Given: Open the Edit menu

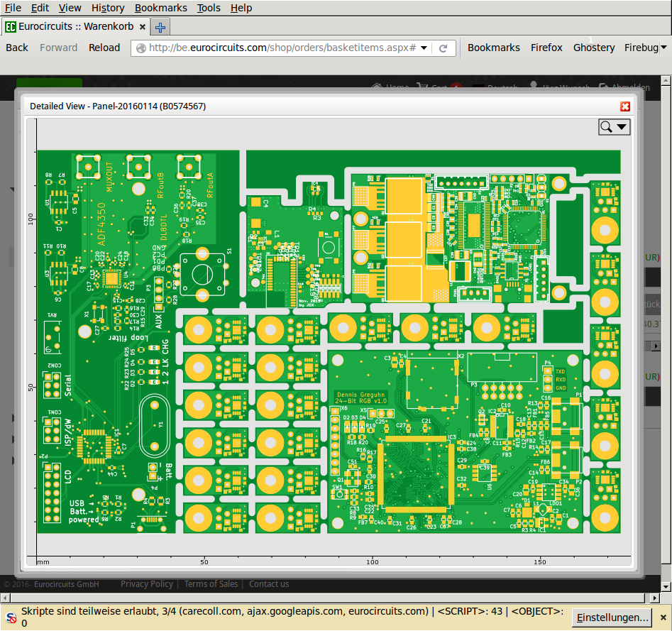Looking at the screenshot, I should [x=40, y=8].
